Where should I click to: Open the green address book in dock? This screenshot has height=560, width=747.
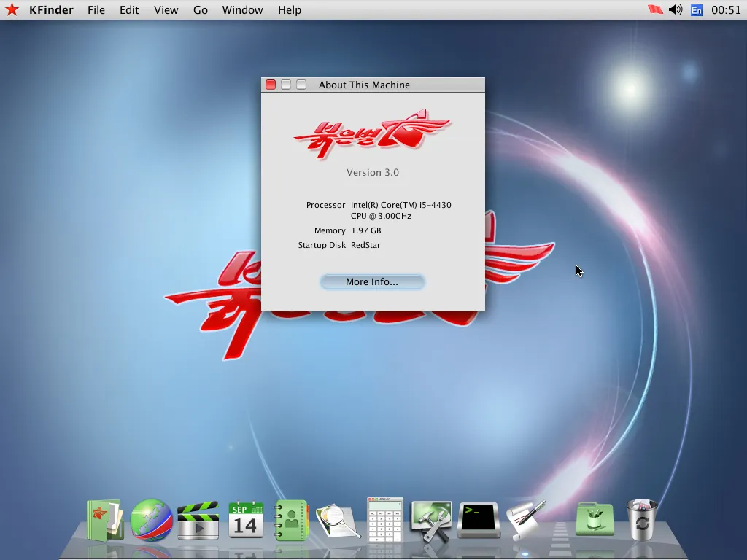[292, 520]
